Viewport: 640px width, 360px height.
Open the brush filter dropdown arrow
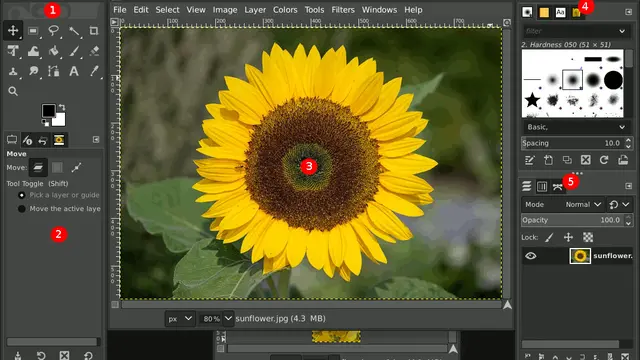point(622,31)
